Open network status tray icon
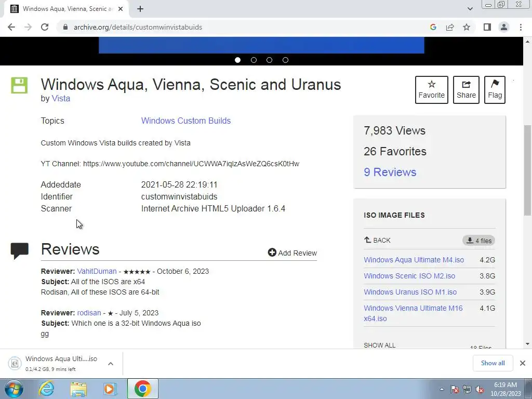The width and height of the screenshot is (532, 399). click(x=467, y=389)
